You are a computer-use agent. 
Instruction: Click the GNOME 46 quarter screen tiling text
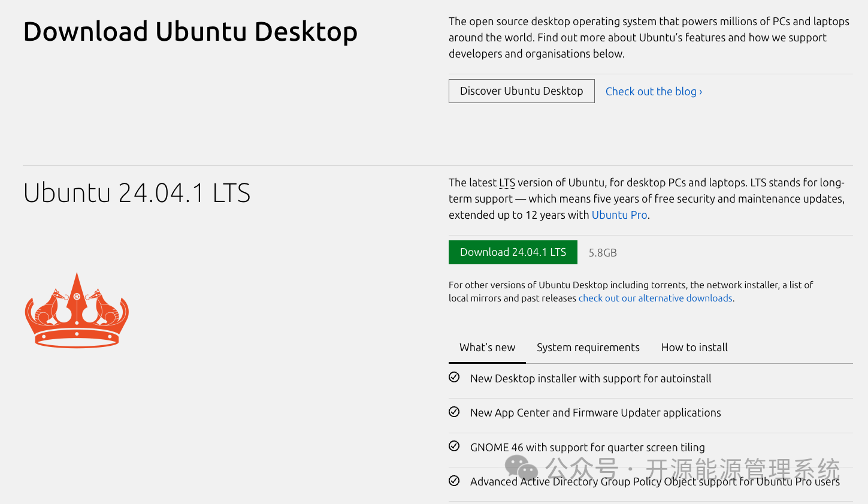587,448
